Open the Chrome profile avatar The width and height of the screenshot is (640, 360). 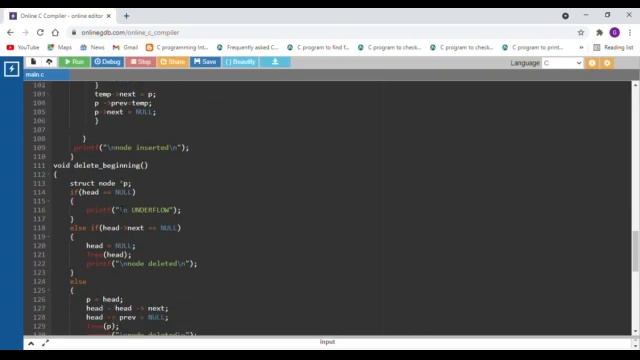tap(615, 32)
